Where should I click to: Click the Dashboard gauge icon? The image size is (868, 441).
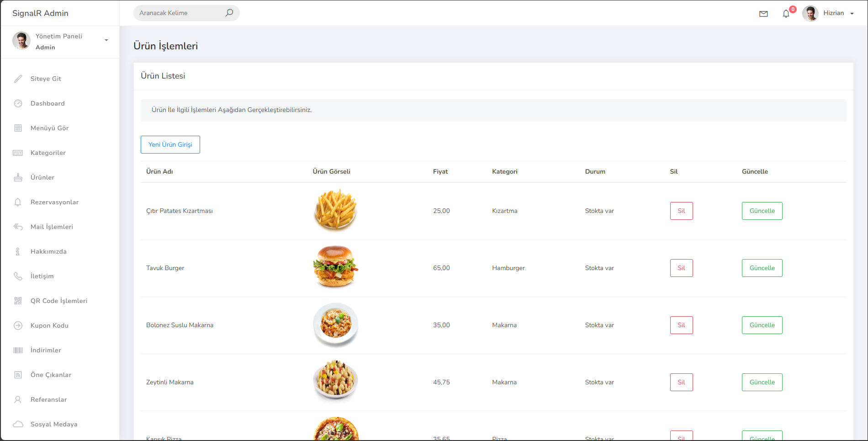point(18,103)
